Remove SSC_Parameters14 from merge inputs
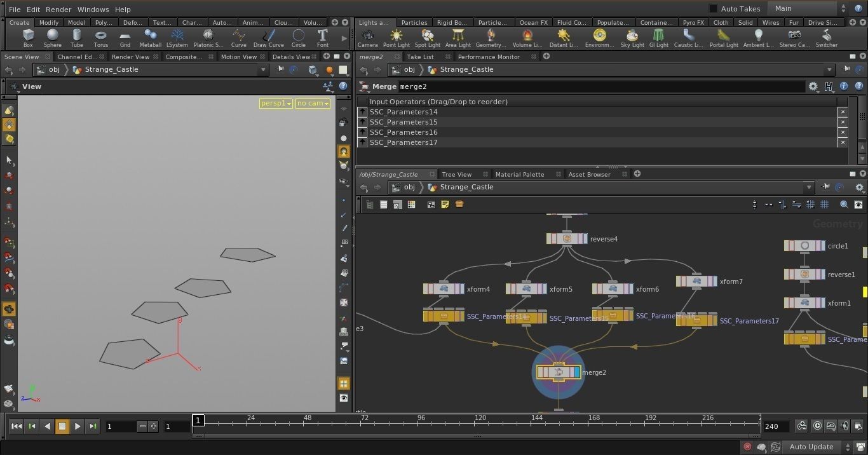This screenshot has height=455, width=868. click(x=843, y=112)
